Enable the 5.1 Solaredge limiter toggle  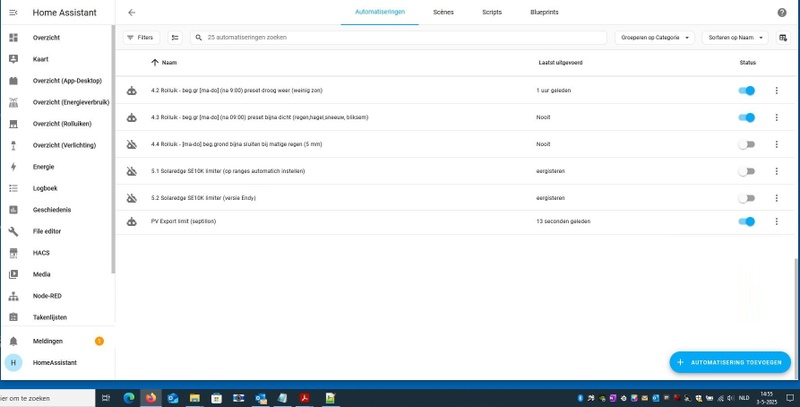[x=746, y=171]
